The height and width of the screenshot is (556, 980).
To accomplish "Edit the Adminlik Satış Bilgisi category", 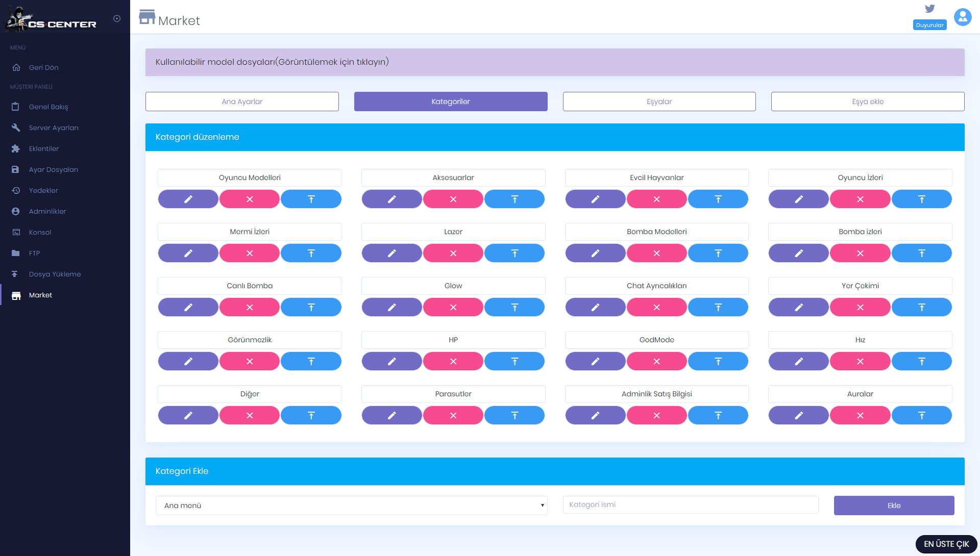I will pyautogui.click(x=595, y=415).
